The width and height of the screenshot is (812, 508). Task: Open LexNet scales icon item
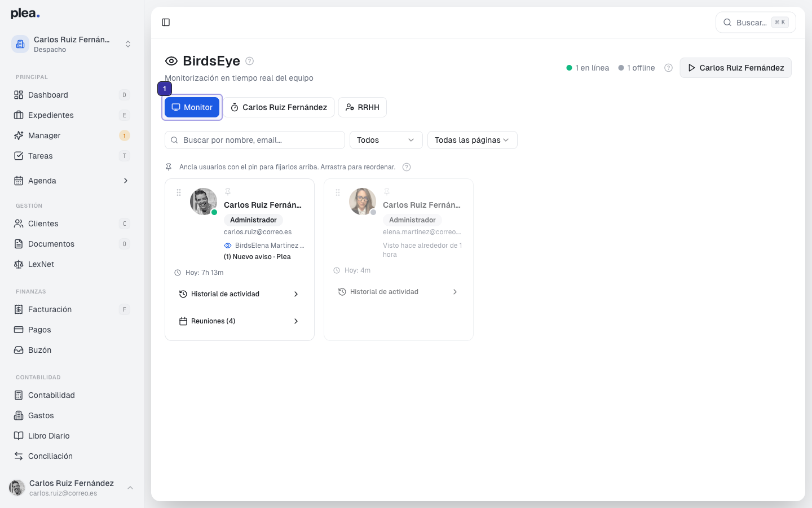pos(72,264)
